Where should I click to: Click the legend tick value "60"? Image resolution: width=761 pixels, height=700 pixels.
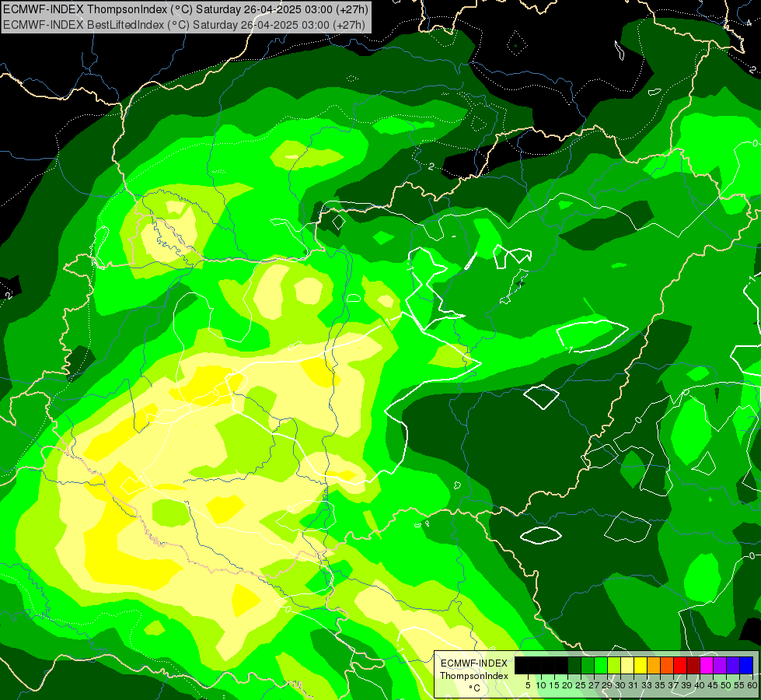[752, 685]
